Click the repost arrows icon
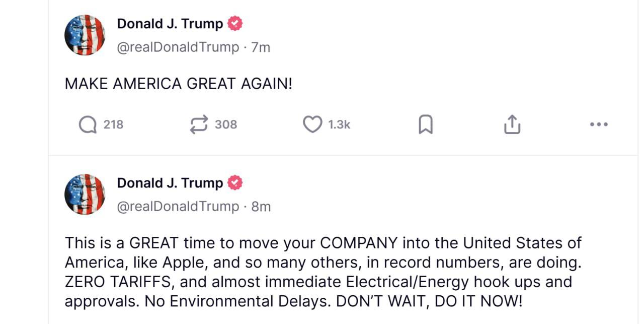Screen dimensions: 644x324 pos(199,124)
